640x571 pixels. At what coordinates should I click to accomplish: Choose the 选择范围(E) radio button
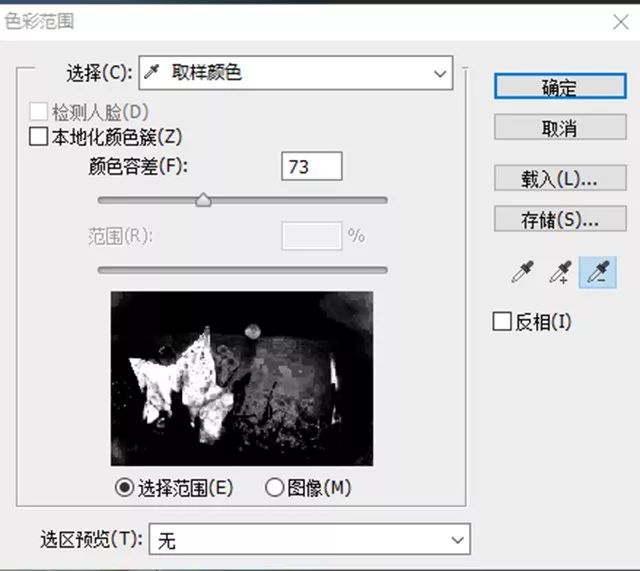tap(124, 487)
